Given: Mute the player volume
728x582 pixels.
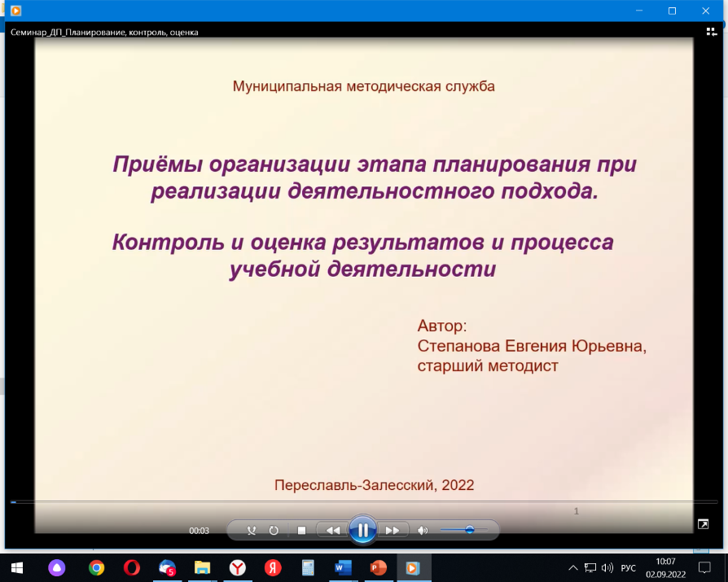Looking at the screenshot, I should [422, 530].
